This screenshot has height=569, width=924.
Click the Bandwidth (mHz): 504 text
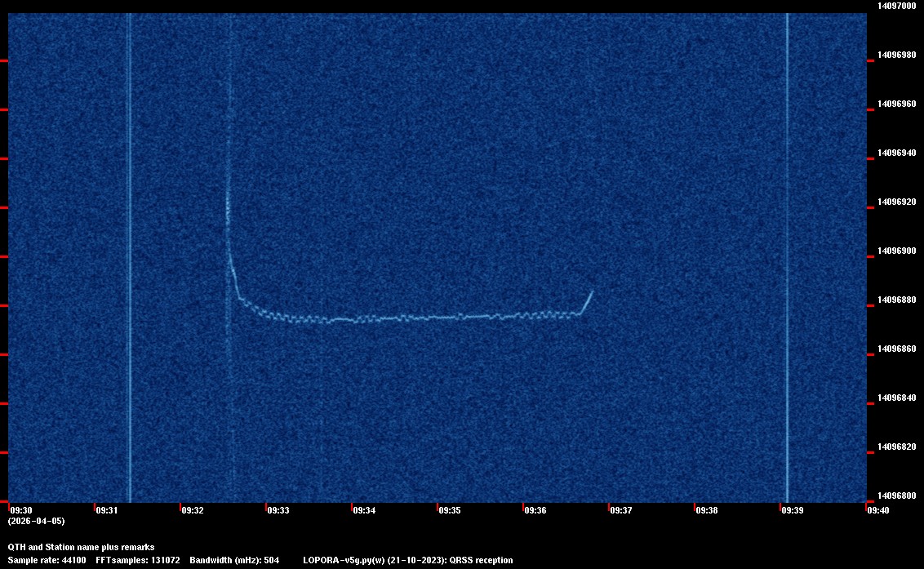pyautogui.click(x=234, y=560)
